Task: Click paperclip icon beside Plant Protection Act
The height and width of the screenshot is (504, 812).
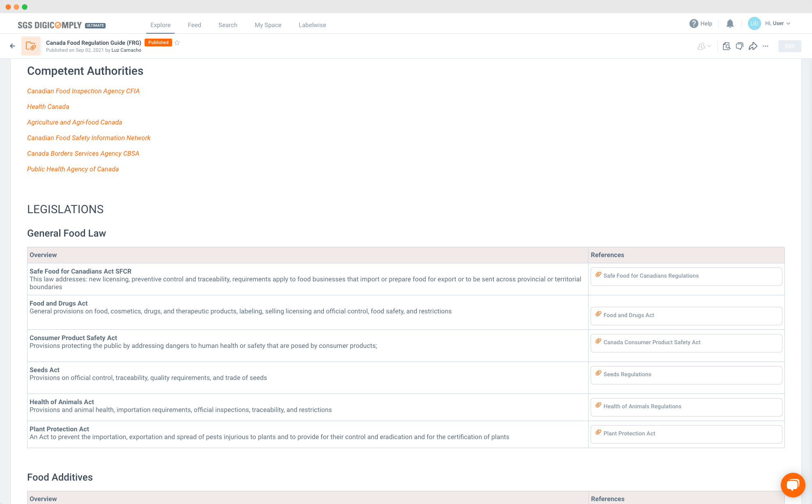Action: tap(598, 432)
